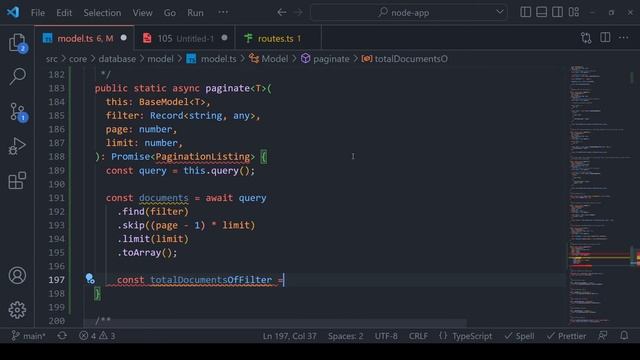Viewport: 640px width, 360px height.
Task: Open the notifications bell icon
Action: (x=624, y=336)
